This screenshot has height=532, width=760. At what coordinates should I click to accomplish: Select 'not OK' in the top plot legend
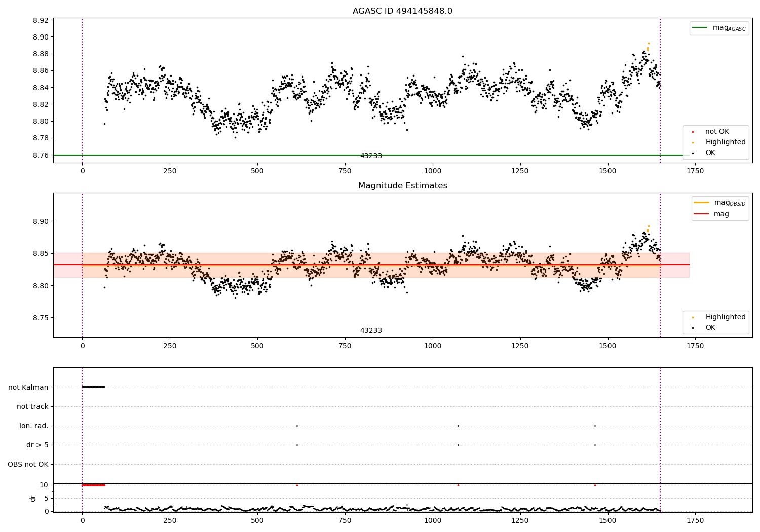click(x=717, y=132)
